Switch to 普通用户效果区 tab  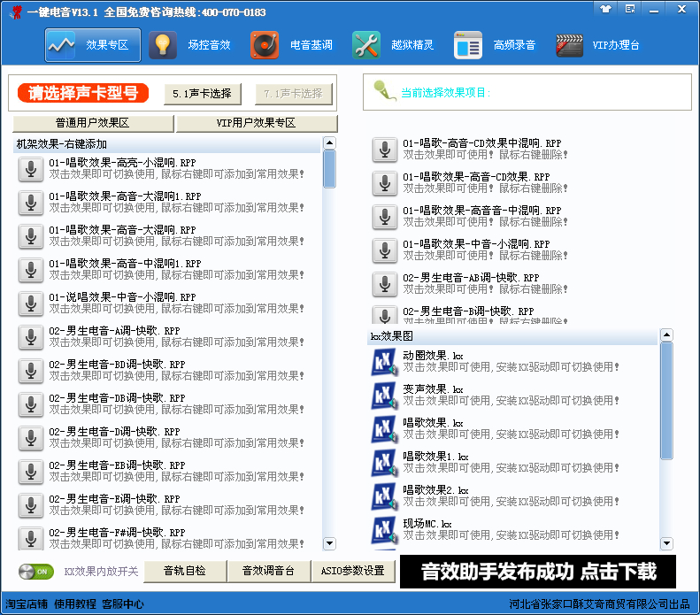(x=93, y=124)
